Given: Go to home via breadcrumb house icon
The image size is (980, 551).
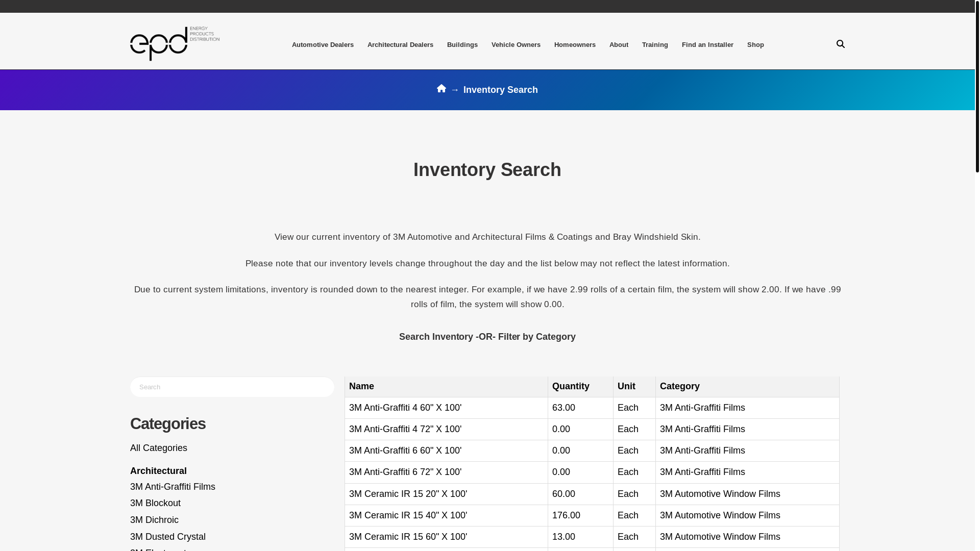Looking at the screenshot, I should coord(442,89).
